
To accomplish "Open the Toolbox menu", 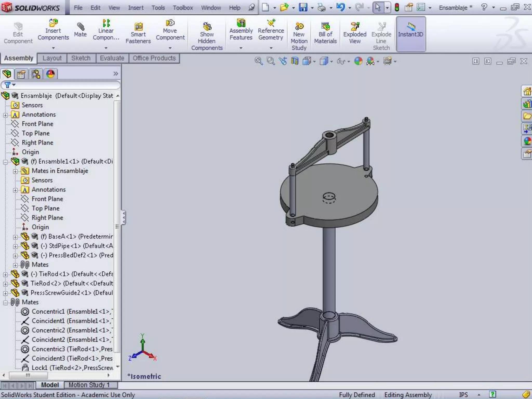I will point(183,8).
